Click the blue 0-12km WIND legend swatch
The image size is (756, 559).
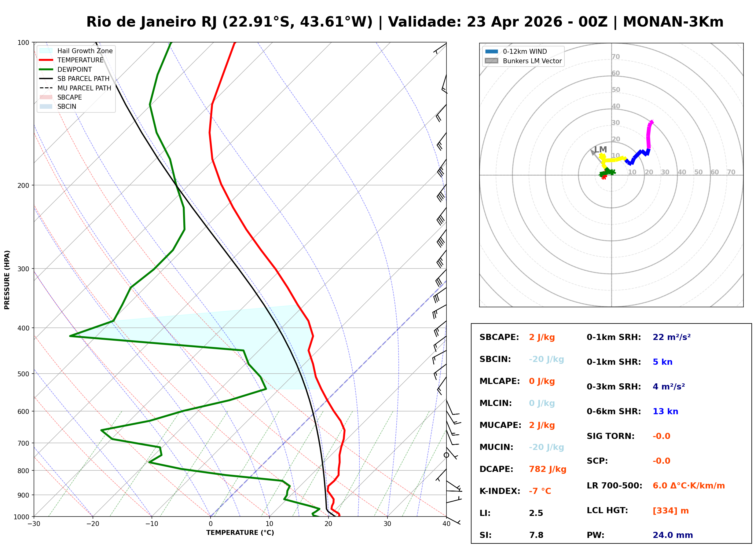492,52
